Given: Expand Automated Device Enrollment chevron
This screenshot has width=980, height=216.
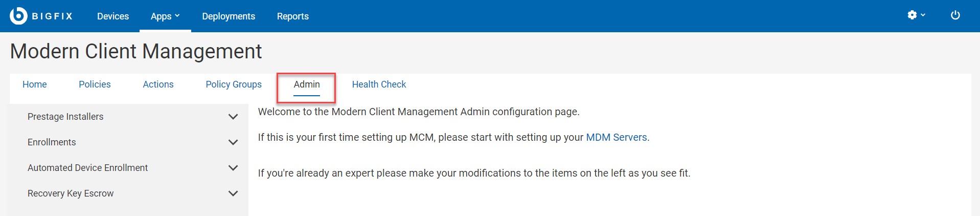Looking at the screenshot, I should point(233,168).
